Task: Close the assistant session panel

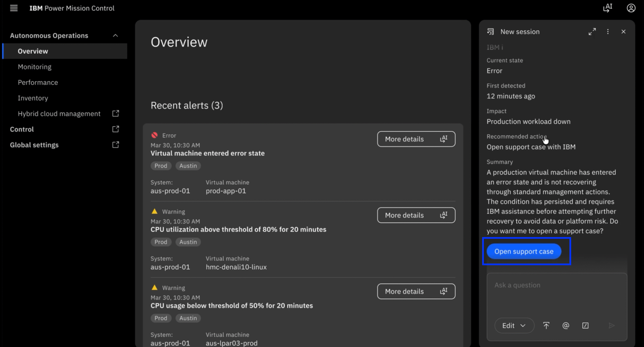Action: (x=623, y=32)
